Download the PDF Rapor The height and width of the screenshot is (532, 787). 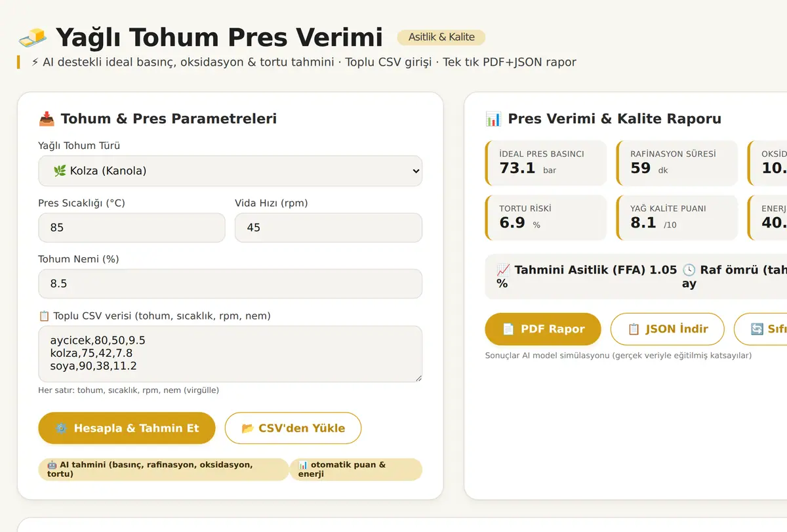click(x=543, y=329)
